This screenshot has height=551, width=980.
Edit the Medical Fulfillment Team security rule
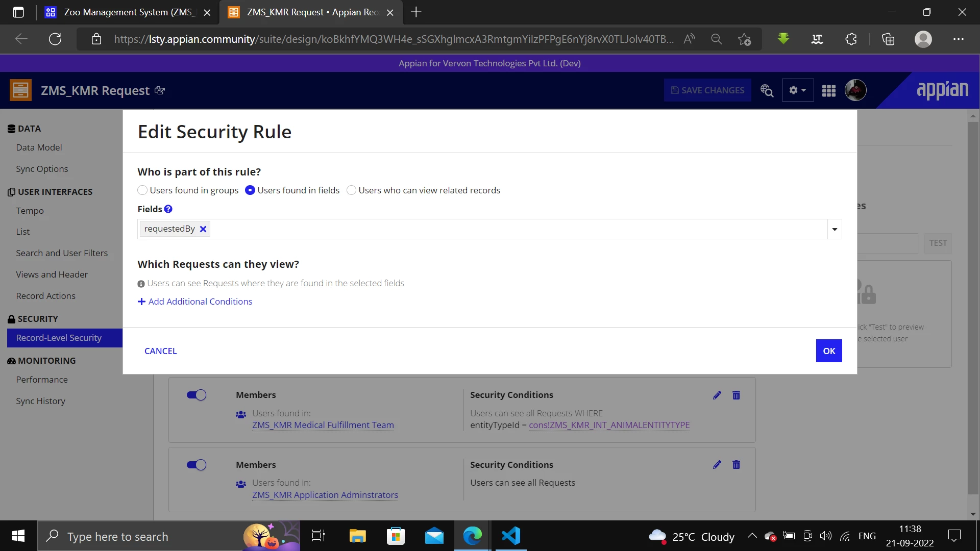[x=717, y=395]
